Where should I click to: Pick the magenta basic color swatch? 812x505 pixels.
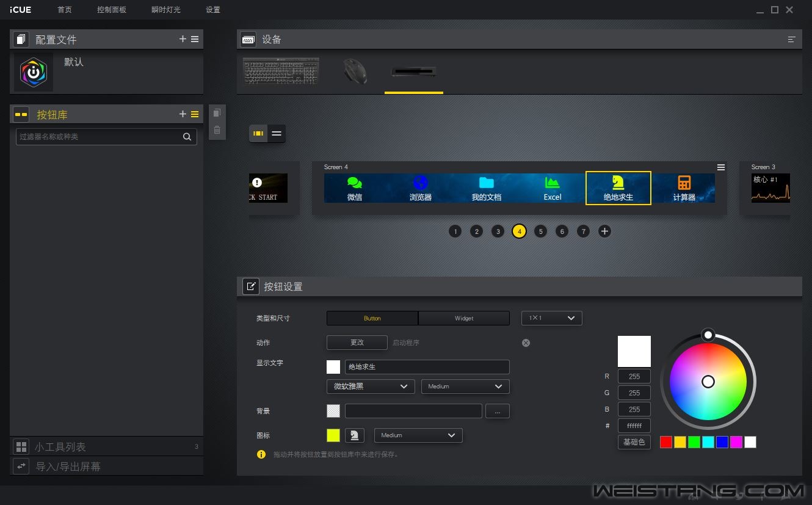[736, 442]
